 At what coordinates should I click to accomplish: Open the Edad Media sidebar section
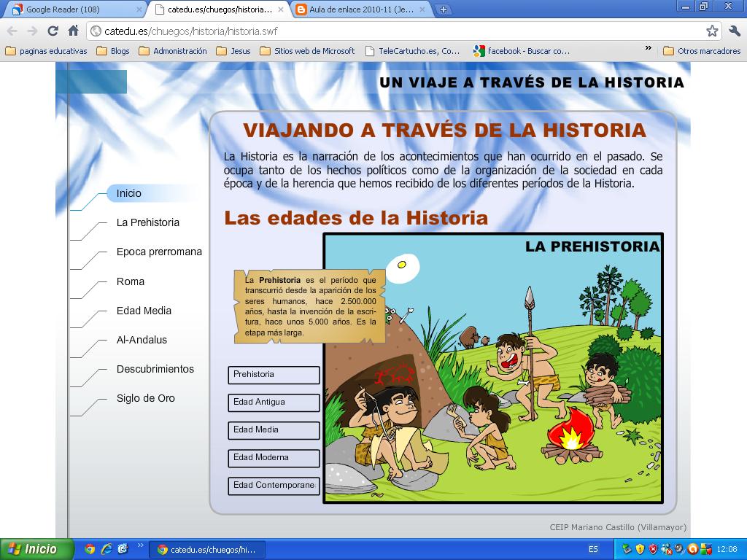click(x=144, y=311)
